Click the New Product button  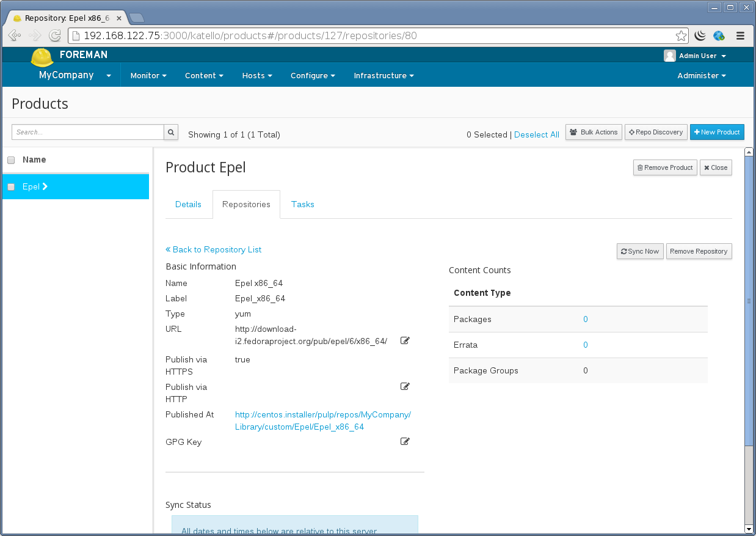tap(717, 132)
